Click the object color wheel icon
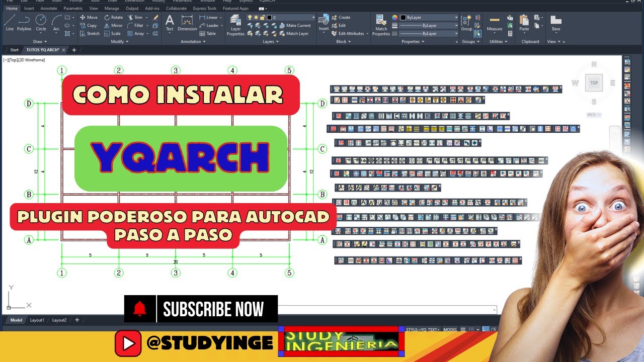The width and height of the screenshot is (644, 362). click(x=395, y=18)
